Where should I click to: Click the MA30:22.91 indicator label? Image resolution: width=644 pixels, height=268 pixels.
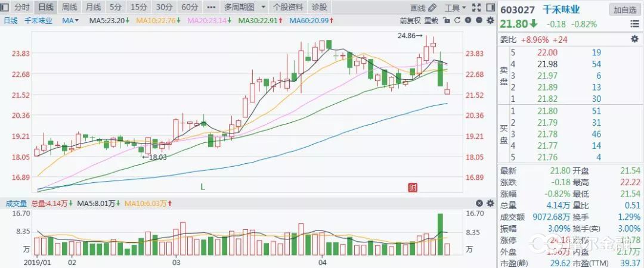click(x=260, y=20)
